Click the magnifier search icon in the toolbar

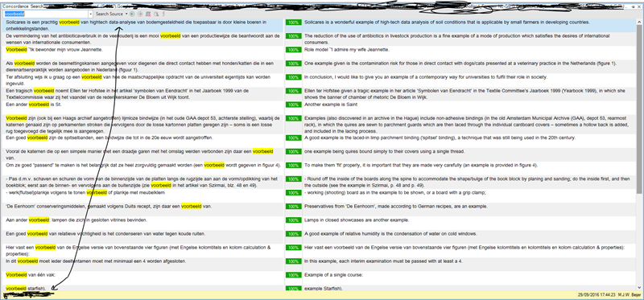pos(156,14)
